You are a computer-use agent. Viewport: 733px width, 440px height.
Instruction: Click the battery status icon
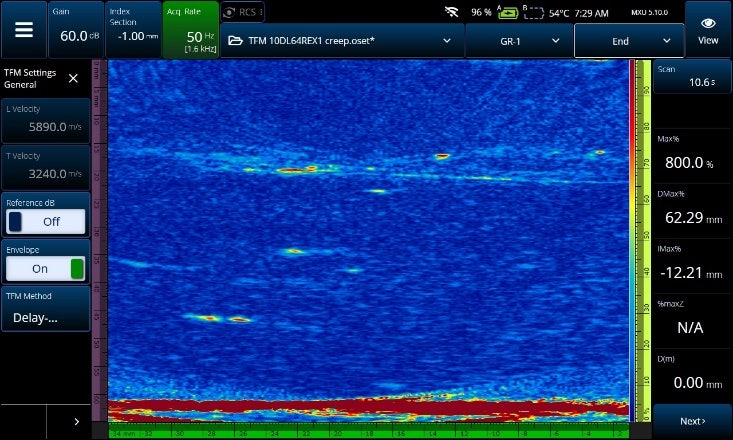point(507,13)
